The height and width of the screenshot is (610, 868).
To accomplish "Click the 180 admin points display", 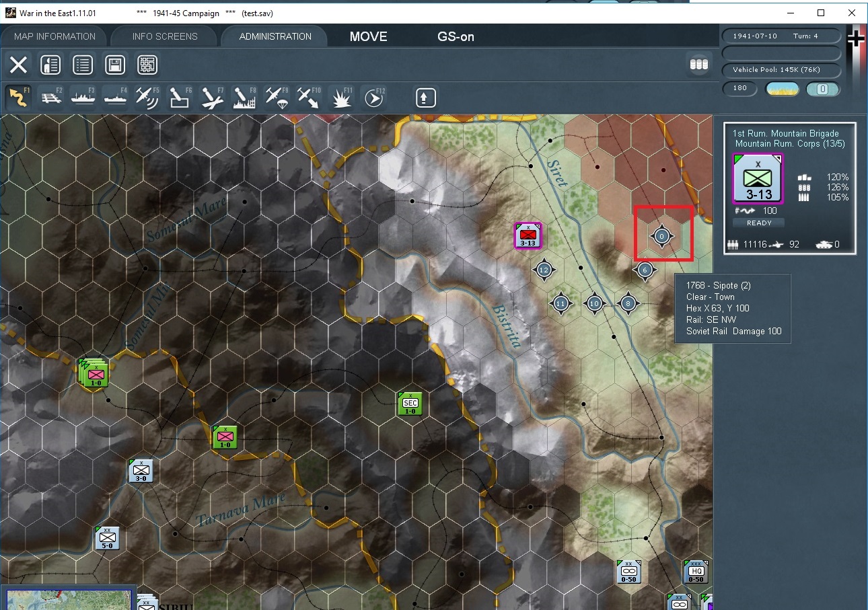I will click(x=740, y=88).
